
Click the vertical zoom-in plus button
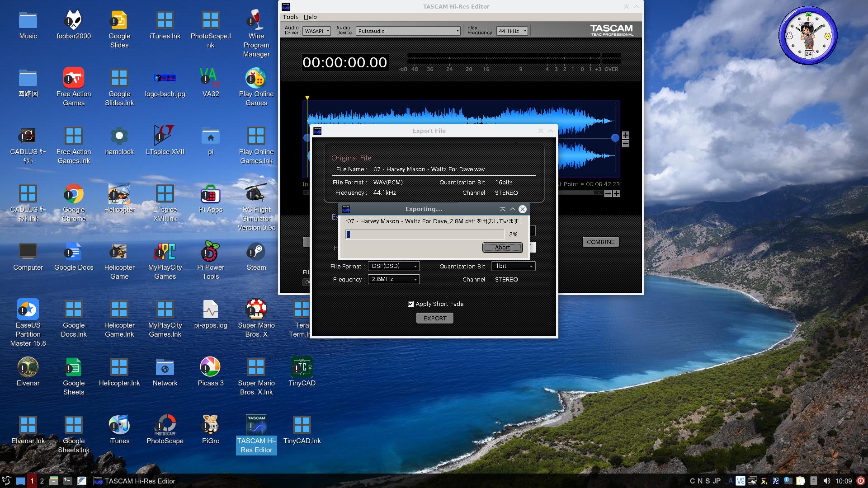[625, 135]
